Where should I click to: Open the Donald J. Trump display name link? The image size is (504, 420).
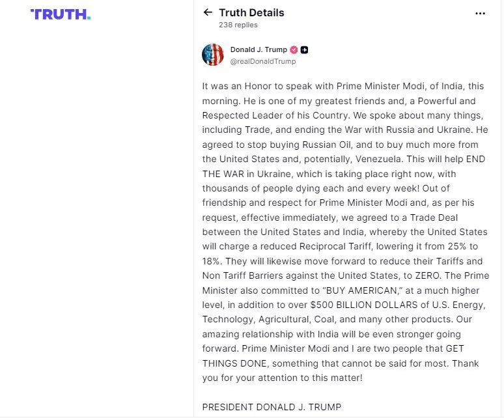pos(259,49)
